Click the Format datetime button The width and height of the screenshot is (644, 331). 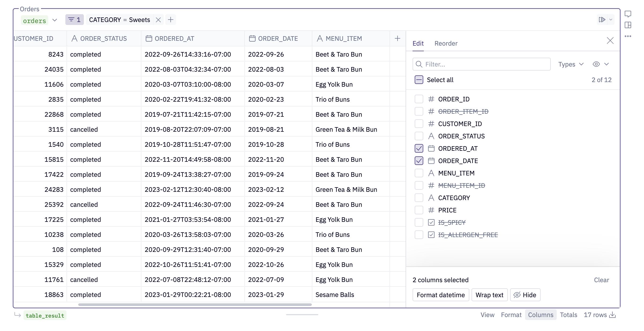(441, 295)
